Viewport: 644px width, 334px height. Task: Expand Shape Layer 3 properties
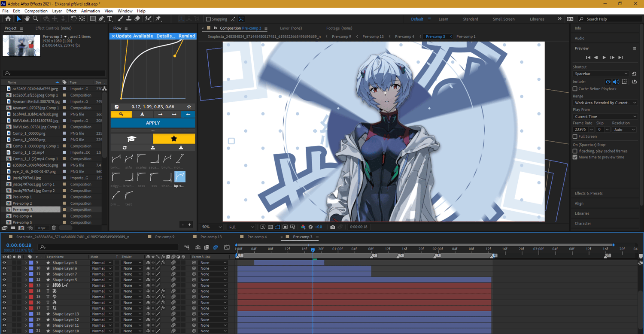[x=26, y=263]
